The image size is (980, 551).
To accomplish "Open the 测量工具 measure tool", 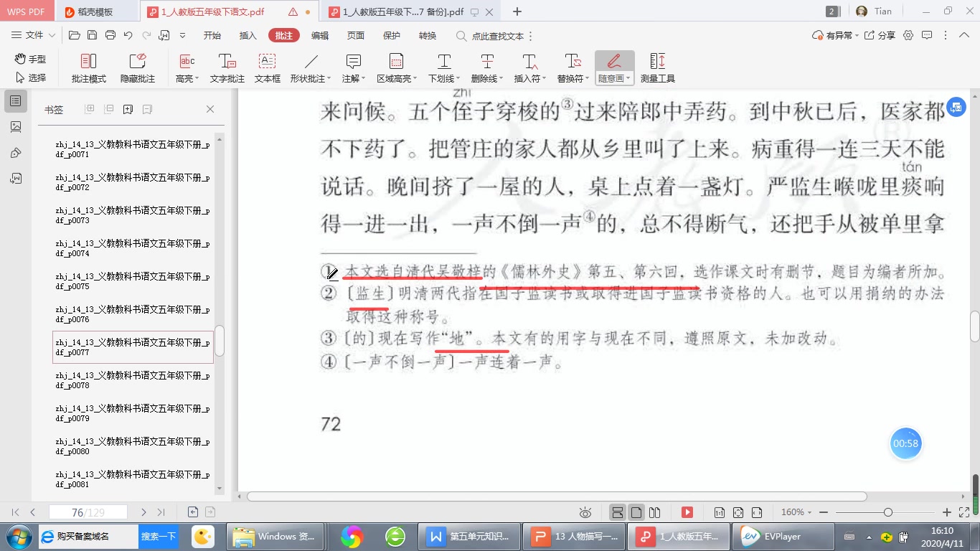I will 658,68.
